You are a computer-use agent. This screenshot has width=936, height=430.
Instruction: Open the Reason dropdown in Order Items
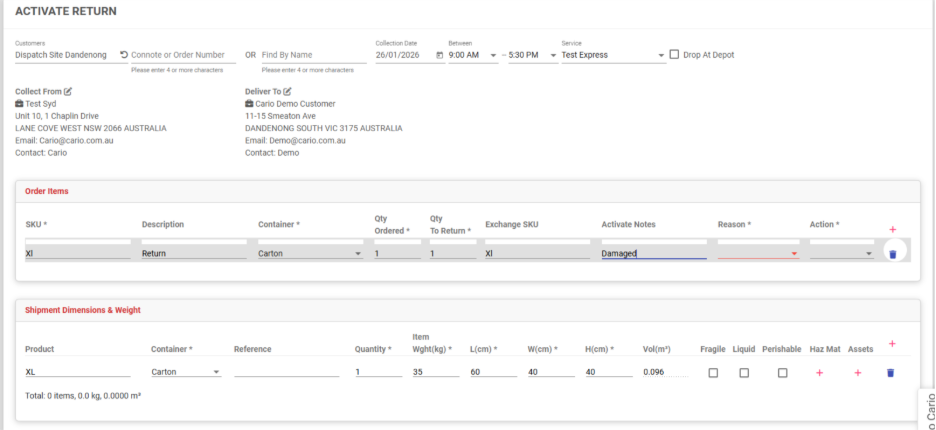point(759,254)
